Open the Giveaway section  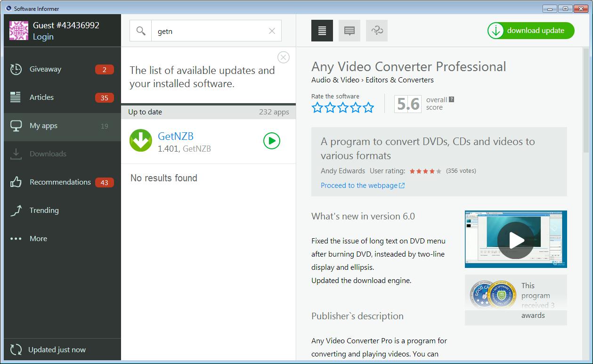coord(45,69)
